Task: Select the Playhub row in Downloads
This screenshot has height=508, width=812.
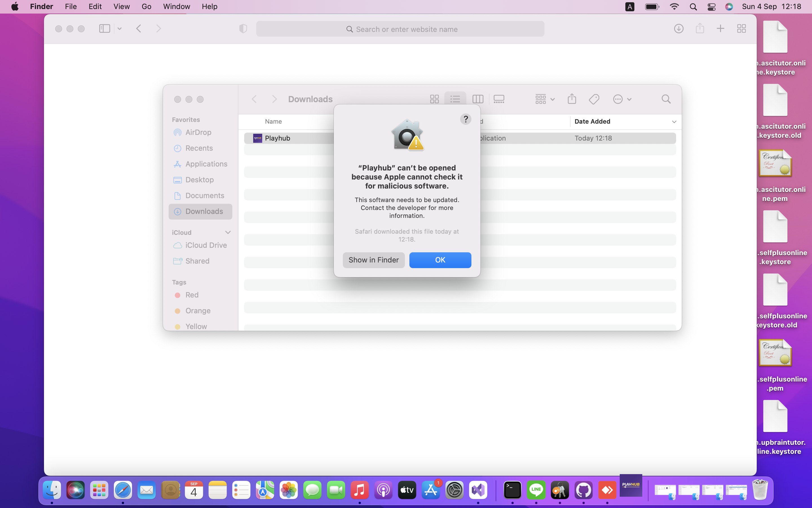Action: click(x=460, y=138)
